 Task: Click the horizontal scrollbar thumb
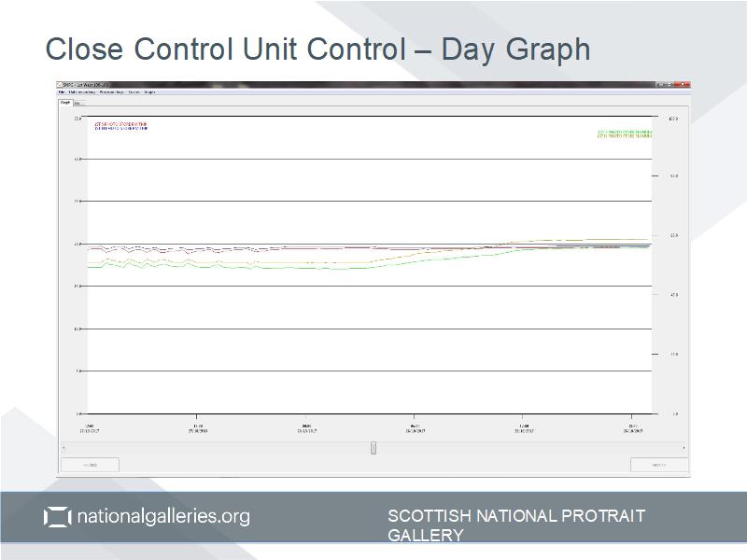(373, 448)
